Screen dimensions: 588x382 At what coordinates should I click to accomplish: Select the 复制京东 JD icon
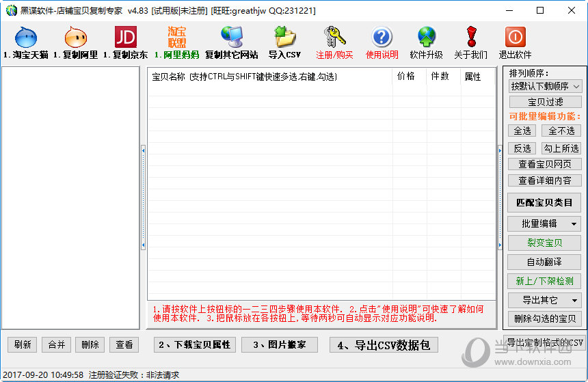coord(125,38)
